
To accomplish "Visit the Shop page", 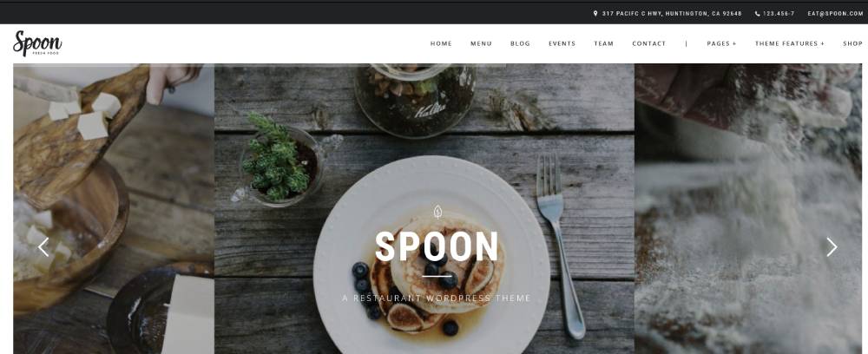I will pyautogui.click(x=852, y=43).
